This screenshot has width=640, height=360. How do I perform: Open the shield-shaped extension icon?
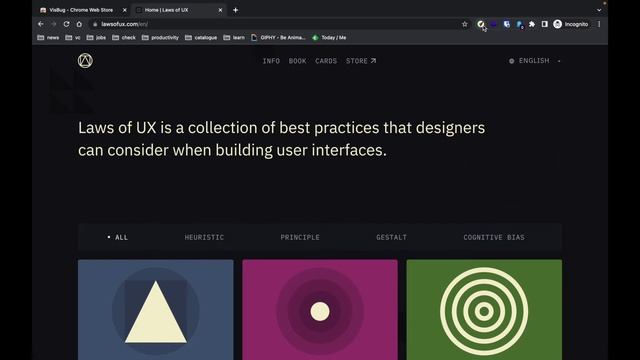click(507, 24)
